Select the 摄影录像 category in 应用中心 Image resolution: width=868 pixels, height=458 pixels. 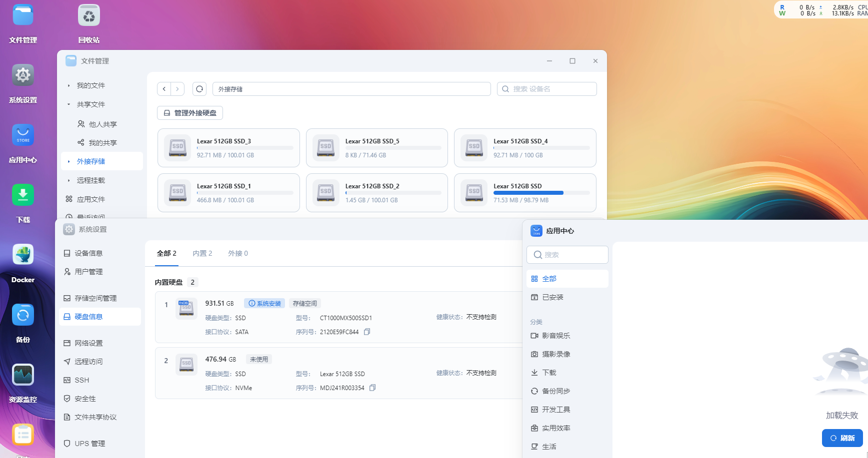[556, 354]
